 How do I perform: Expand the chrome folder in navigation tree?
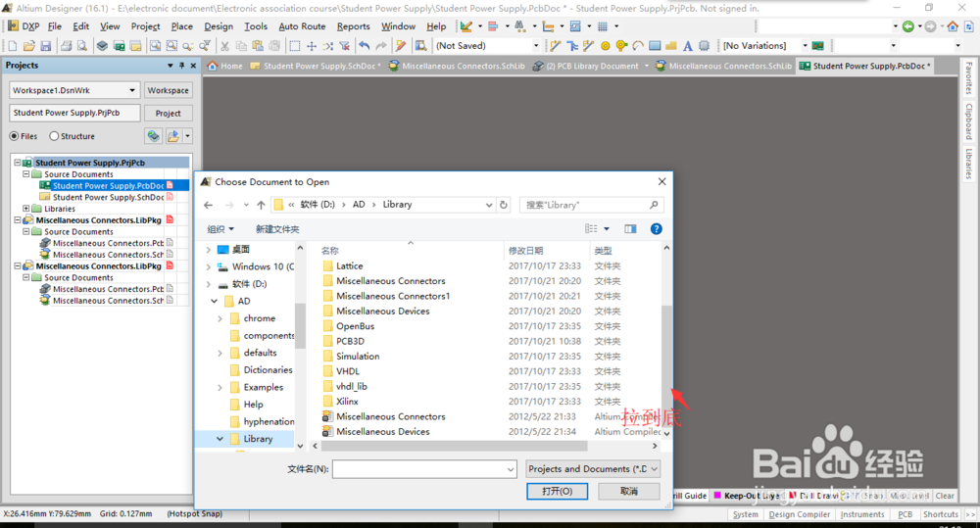point(220,318)
